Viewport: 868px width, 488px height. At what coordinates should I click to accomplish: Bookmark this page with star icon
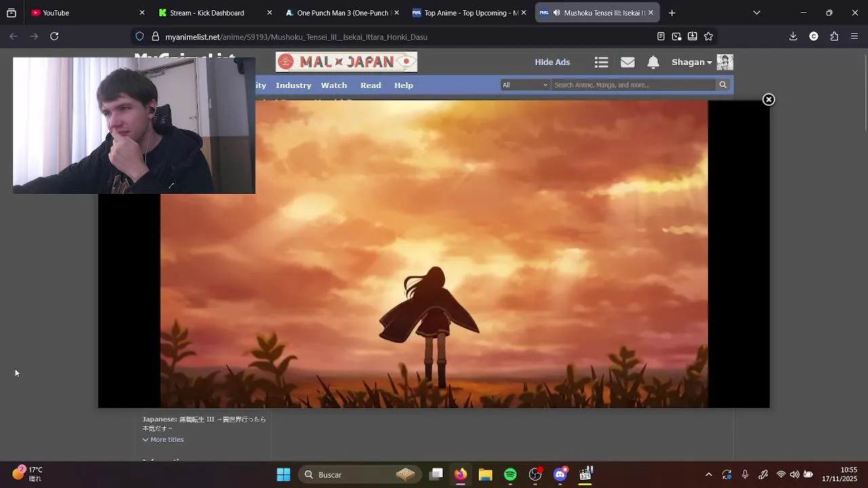pos(709,37)
